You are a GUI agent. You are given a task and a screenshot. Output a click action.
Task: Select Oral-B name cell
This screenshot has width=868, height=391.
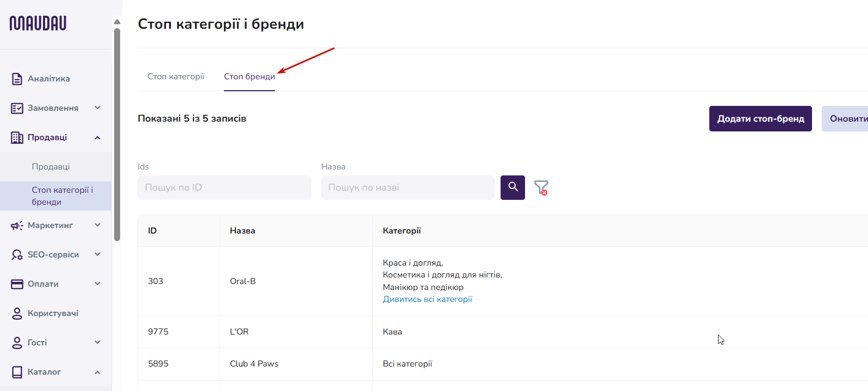243,281
